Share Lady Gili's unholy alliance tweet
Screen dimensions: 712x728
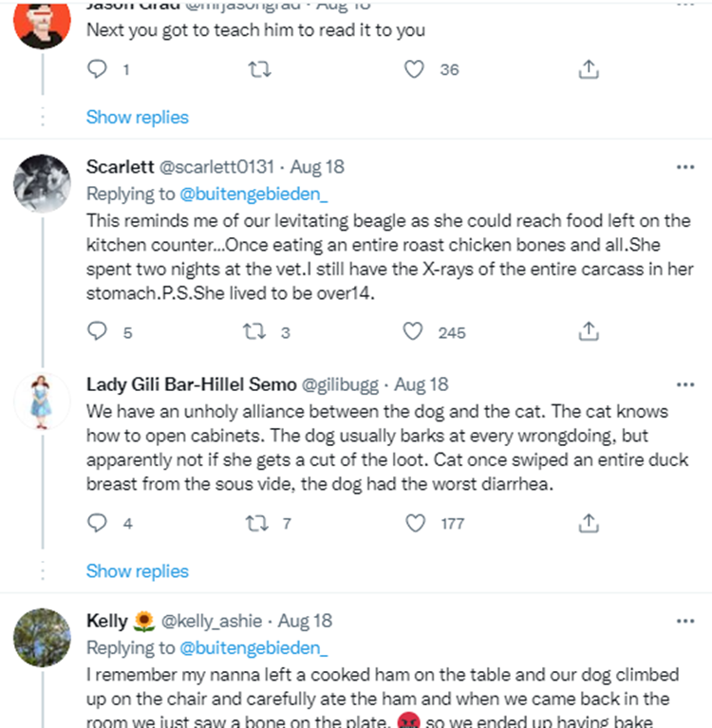click(588, 523)
